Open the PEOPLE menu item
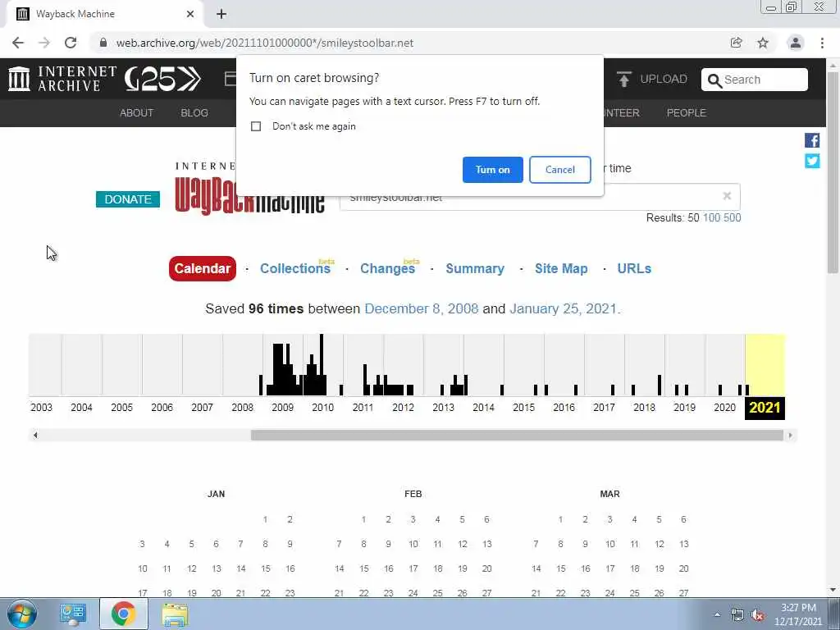The height and width of the screenshot is (630, 840). (x=687, y=113)
